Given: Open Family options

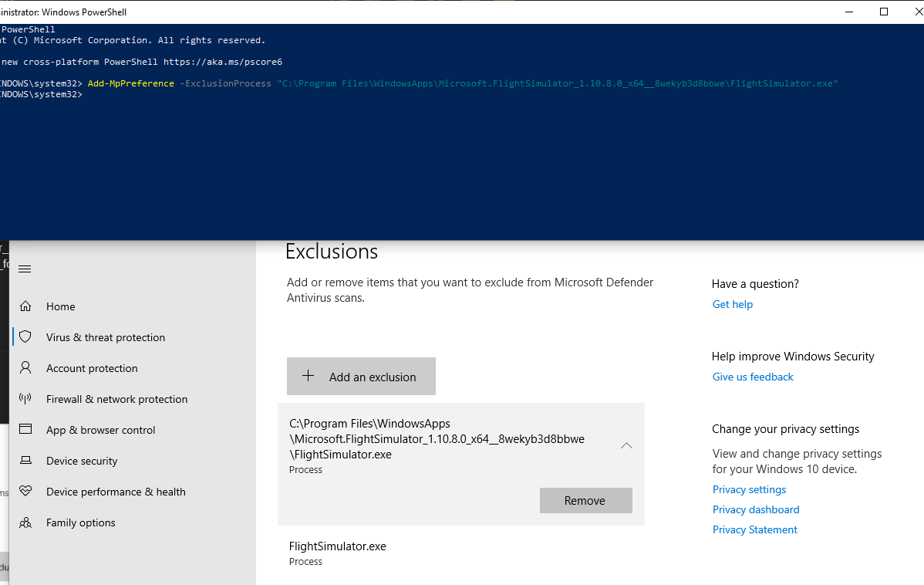Looking at the screenshot, I should click(x=81, y=522).
